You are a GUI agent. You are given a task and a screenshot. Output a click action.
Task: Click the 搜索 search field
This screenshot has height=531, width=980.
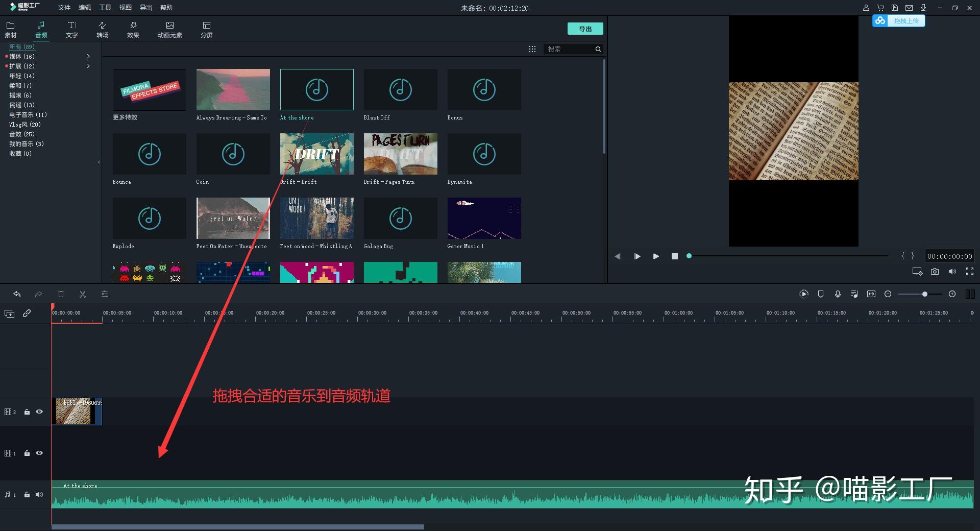pos(568,49)
